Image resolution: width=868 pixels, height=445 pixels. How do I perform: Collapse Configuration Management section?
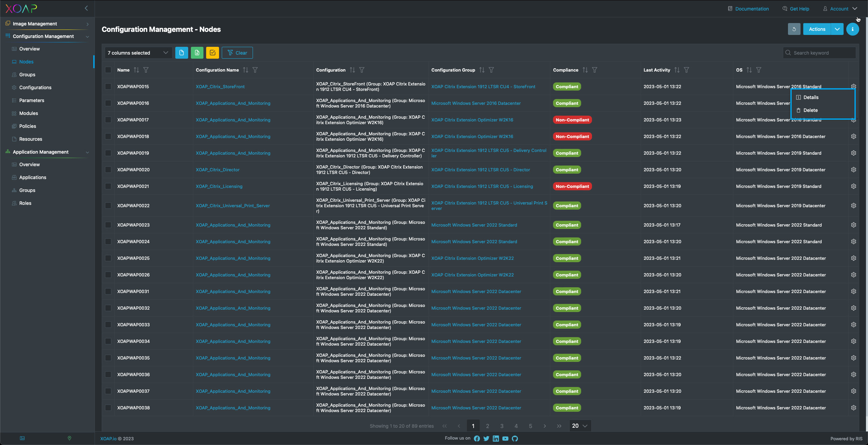coord(47,36)
